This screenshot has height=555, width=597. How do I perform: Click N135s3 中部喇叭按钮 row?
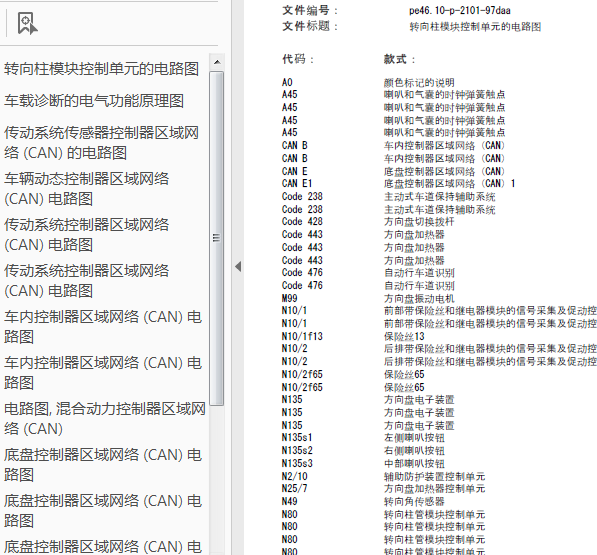363,463
